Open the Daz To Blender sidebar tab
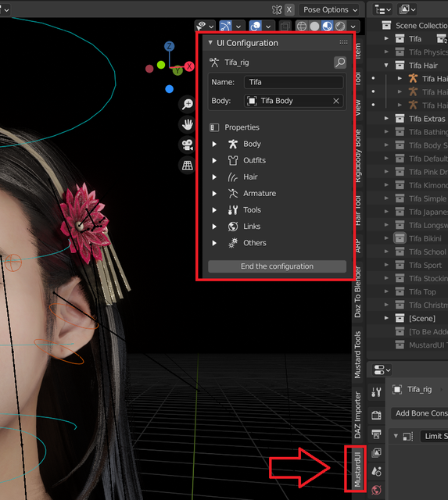The height and width of the screenshot is (500, 448). [358, 291]
